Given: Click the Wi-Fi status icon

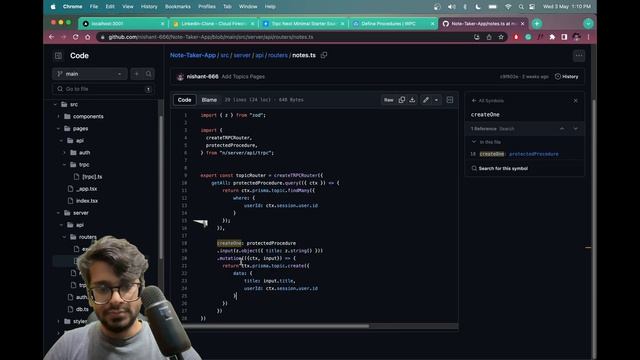Looking at the screenshot, I should [508, 7].
